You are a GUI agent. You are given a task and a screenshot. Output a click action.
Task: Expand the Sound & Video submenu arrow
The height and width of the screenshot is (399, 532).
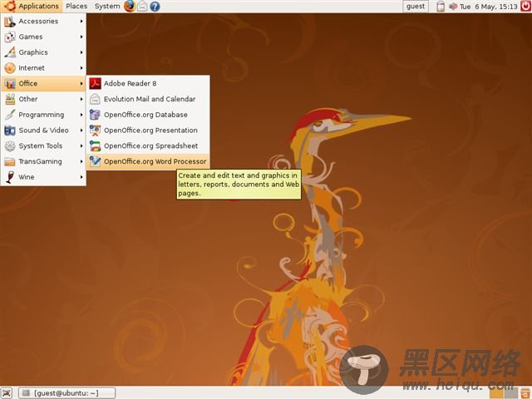[81, 131]
